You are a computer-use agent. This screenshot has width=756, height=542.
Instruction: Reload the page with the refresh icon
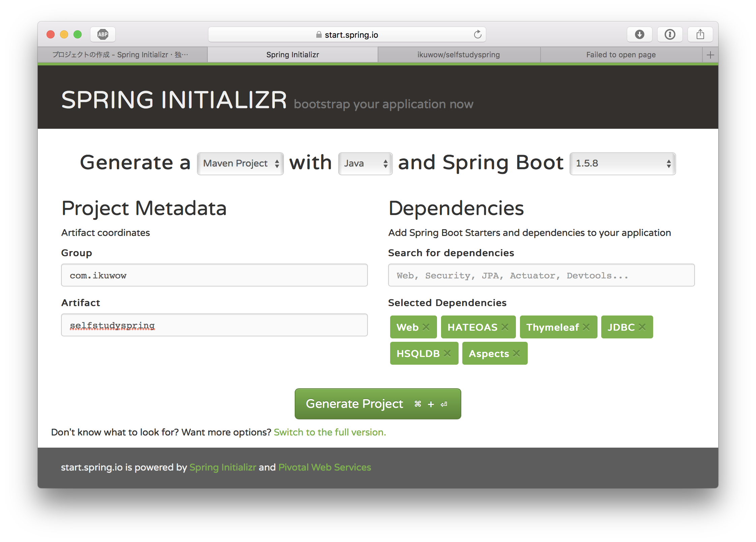[477, 34]
